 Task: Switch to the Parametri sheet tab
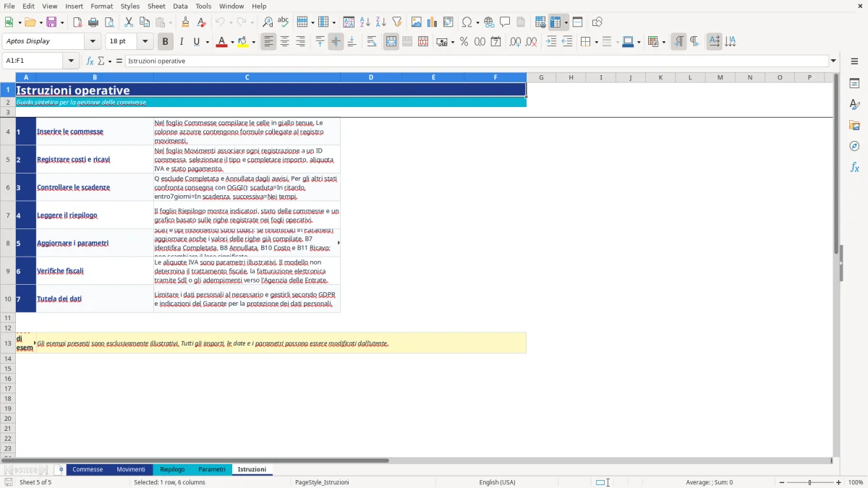(x=212, y=469)
